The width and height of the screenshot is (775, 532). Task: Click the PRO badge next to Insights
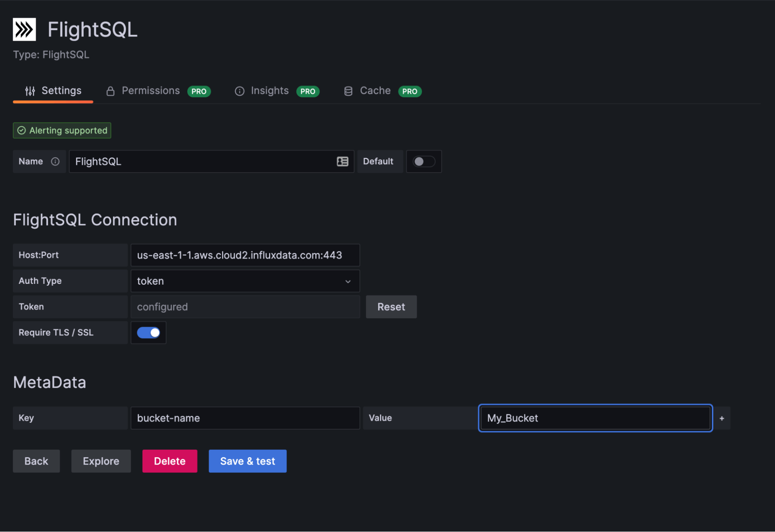tap(307, 92)
